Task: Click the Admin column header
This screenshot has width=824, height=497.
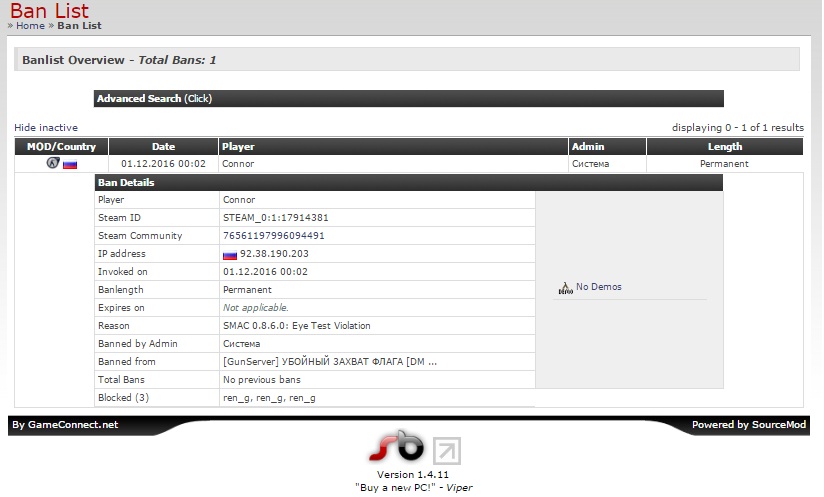Action: point(587,147)
